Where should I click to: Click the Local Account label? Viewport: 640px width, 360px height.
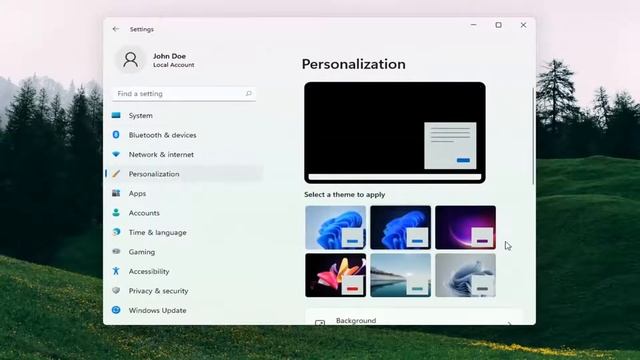[x=174, y=65]
